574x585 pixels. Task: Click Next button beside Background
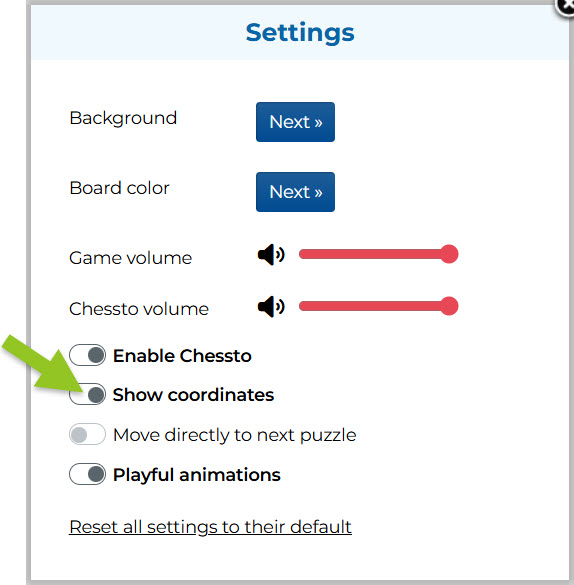click(x=295, y=122)
